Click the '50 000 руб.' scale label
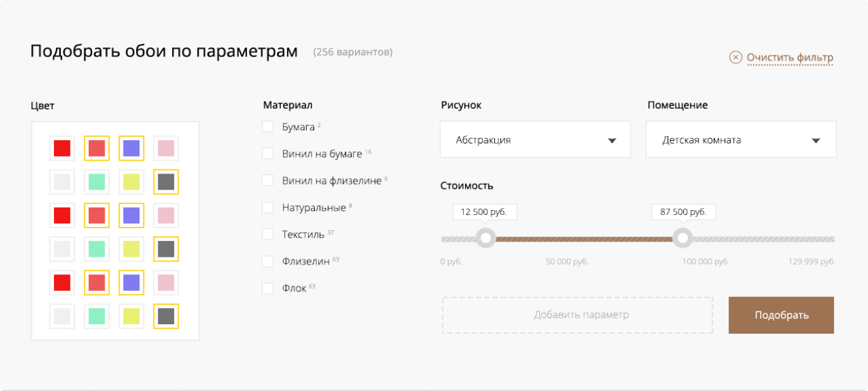This screenshot has height=391, width=868. [567, 262]
